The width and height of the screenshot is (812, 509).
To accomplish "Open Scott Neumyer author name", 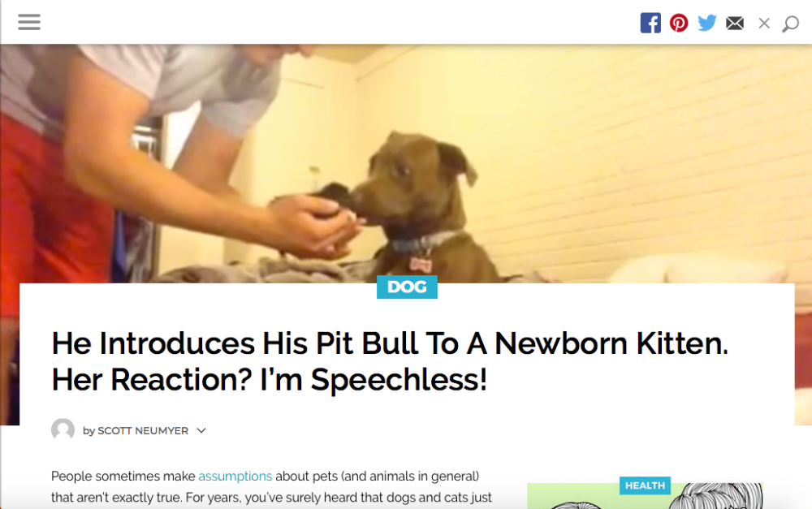I will [x=143, y=431].
